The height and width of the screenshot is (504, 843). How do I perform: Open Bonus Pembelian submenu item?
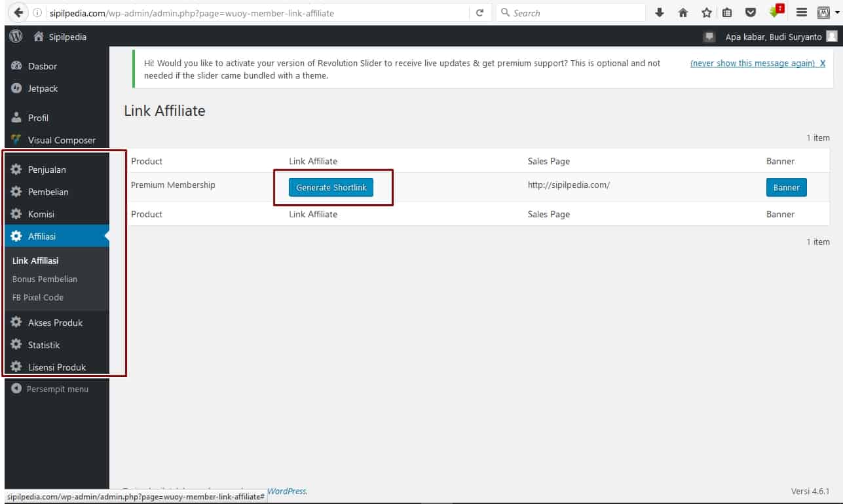click(45, 279)
